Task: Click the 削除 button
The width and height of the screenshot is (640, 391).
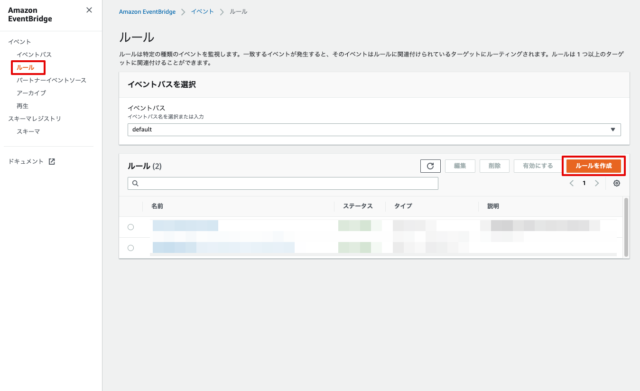Action: pos(494,166)
